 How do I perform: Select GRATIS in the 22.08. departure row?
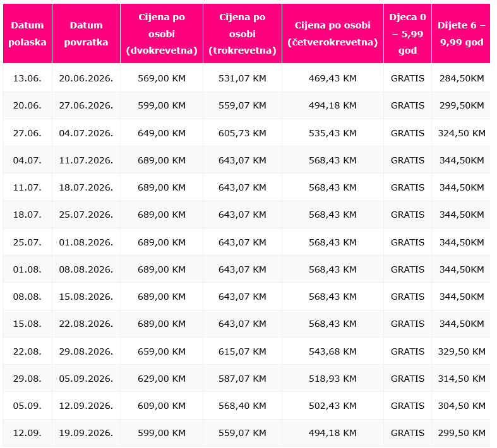tap(407, 351)
